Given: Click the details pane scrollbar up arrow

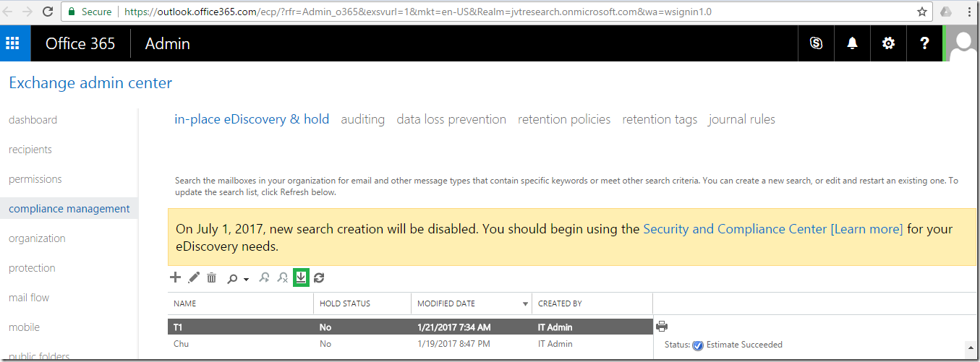Looking at the screenshot, I should tap(971, 346).
